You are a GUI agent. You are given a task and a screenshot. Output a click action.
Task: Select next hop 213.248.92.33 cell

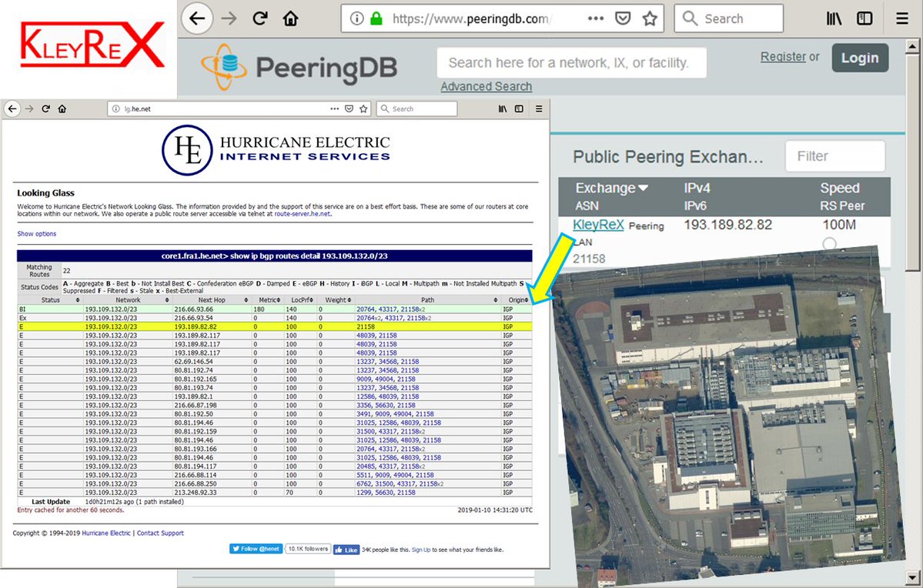point(196,493)
